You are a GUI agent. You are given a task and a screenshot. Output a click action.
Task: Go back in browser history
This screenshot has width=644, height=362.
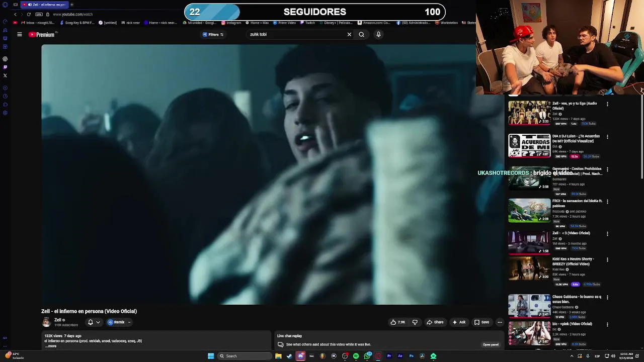click(x=16, y=15)
